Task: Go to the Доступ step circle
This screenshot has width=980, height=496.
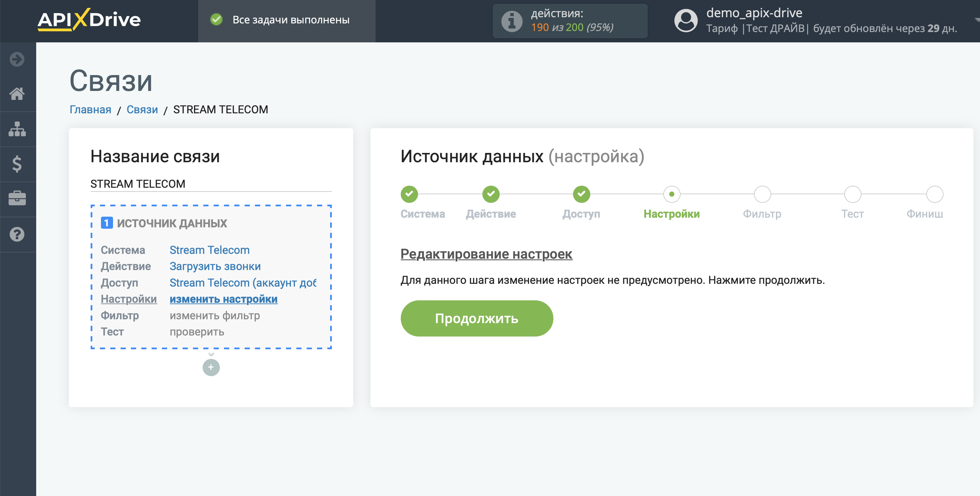Action: (581, 194)
